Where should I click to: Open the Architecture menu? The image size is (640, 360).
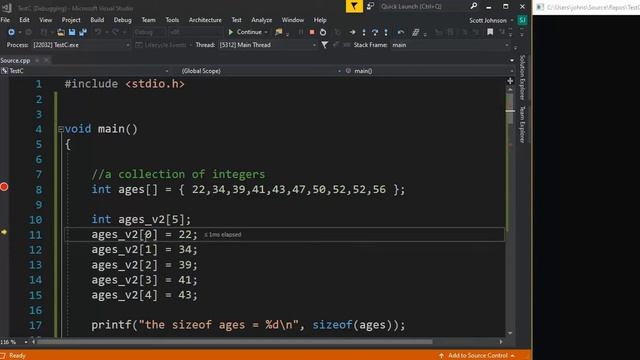205,20
